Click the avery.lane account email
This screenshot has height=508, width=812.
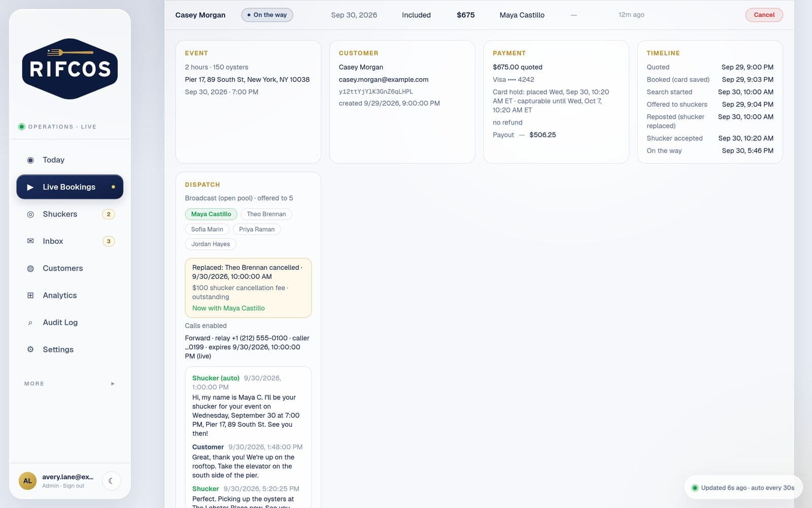[x=68, y=477]
